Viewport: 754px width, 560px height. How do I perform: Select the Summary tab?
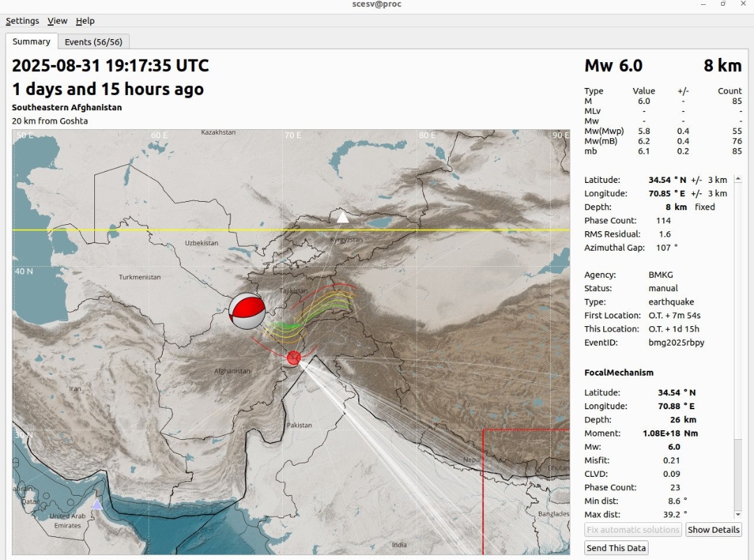[31, 42]
